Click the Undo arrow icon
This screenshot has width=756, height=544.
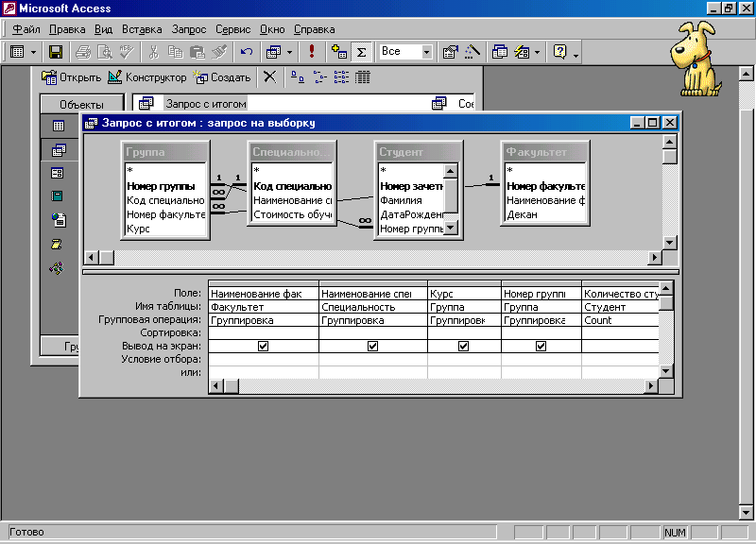[x=247, y=52]
